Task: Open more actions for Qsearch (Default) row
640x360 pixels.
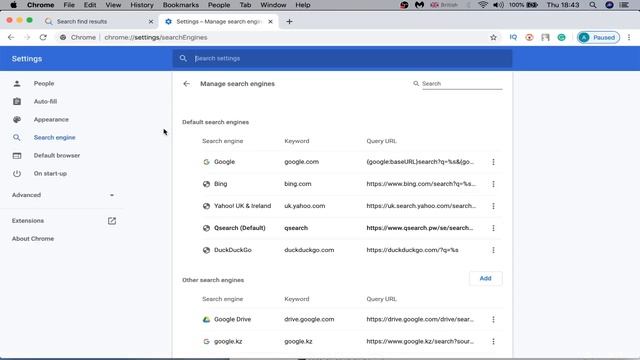Action: (x=493, y=228)
